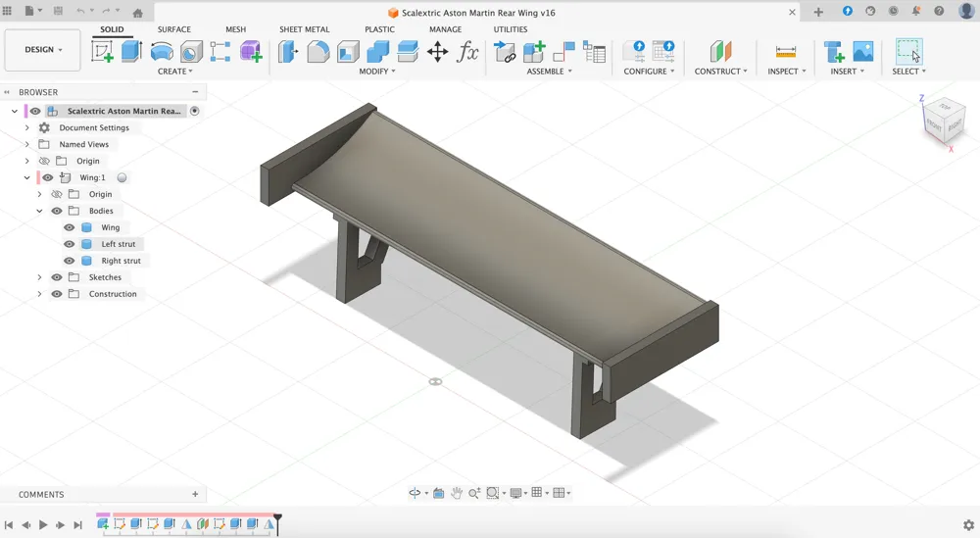980x538 pixels.
Task: Click the Orbit tool in navigation bar
Action: click(415, 493)
